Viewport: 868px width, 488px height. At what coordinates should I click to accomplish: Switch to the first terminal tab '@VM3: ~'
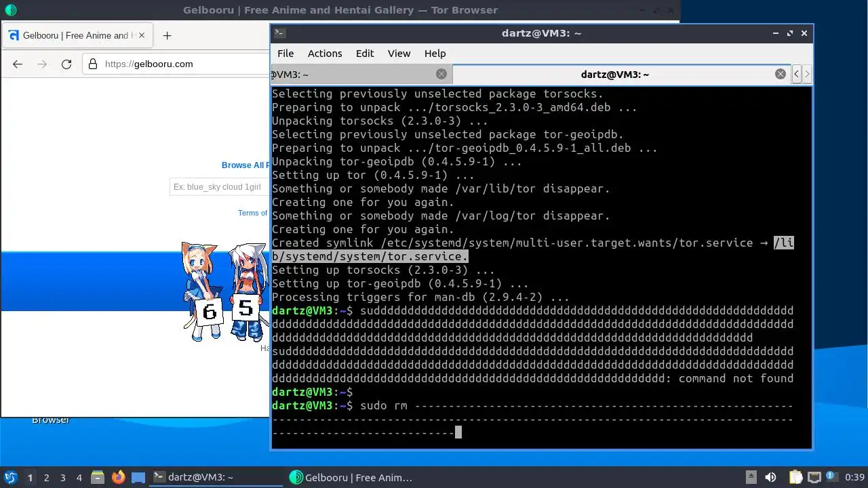(361, 75)
